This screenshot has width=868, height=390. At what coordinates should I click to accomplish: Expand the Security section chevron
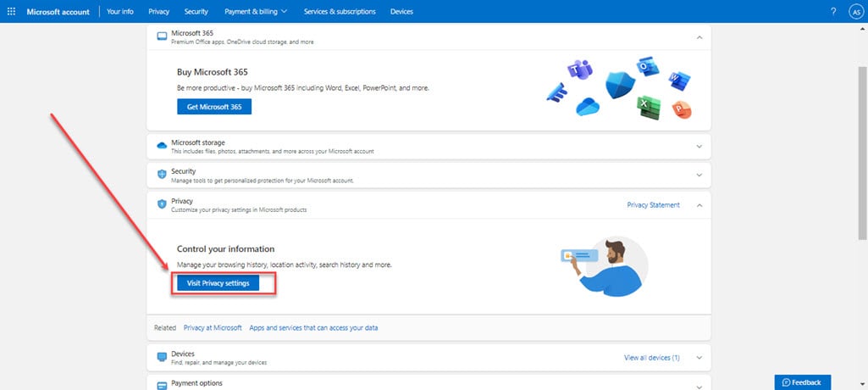(699, 175)
